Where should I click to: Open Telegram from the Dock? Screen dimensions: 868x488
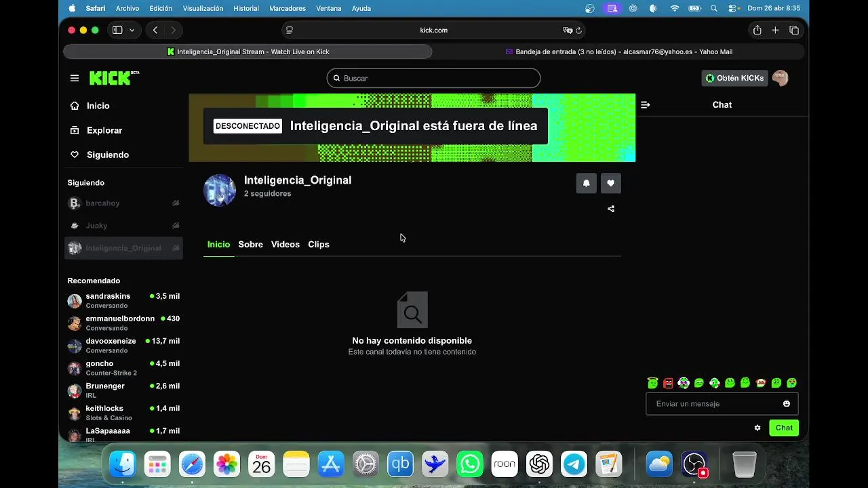click(574, 464)
